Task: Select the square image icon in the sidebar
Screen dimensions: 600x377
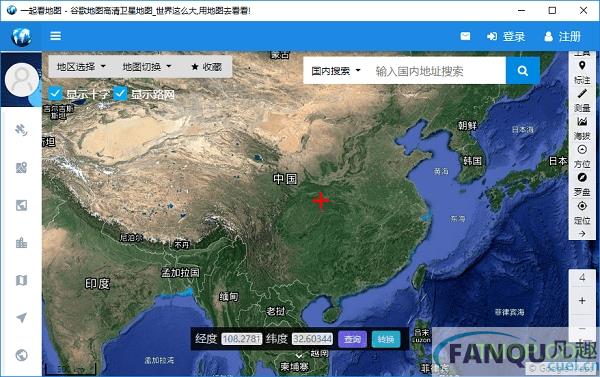Action: (21, 205)
